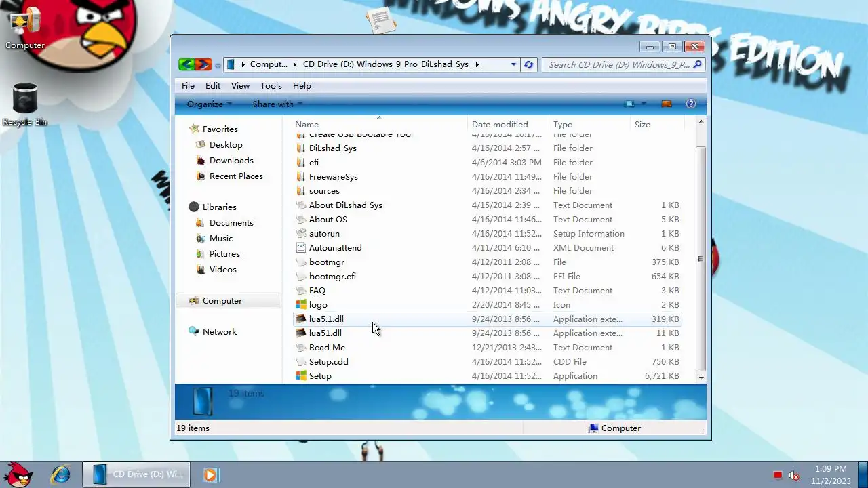Open the View menu
The image size is (868, 488).
click(240, 86)
